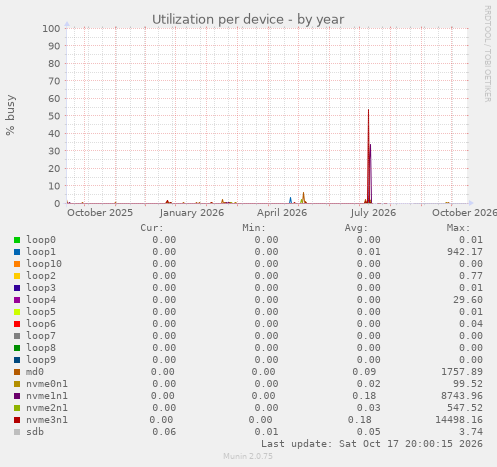Viewport: 497px width, 467px height.
Task: Click the '% busy' y-axis label
Action: click(10, 115)
